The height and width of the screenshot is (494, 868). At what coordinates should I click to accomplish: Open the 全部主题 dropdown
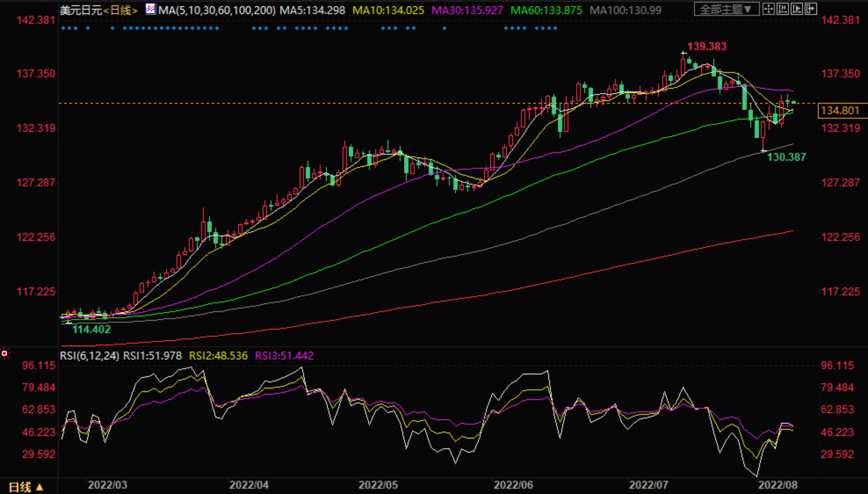(x=726, y=9)
